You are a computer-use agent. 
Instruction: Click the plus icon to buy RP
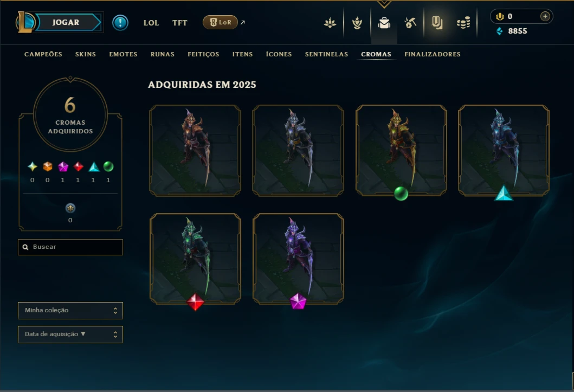click(545, 16)
